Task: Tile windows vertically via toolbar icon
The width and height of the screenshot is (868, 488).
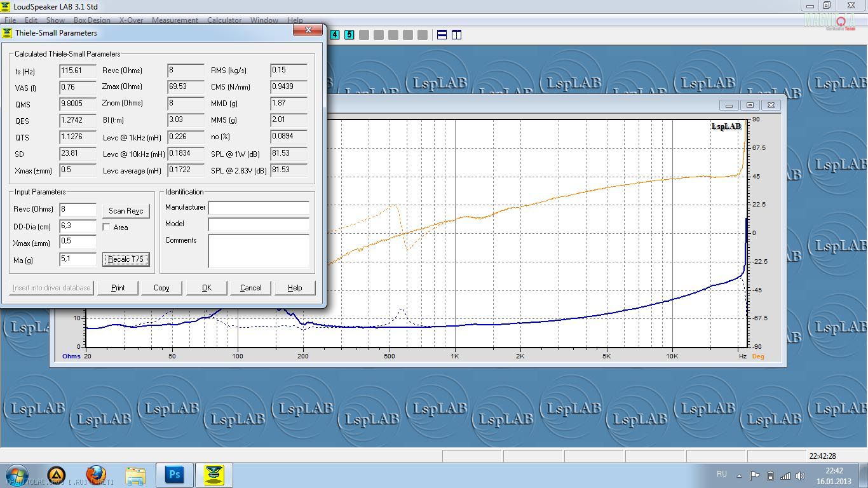Action: coord(456,35)
